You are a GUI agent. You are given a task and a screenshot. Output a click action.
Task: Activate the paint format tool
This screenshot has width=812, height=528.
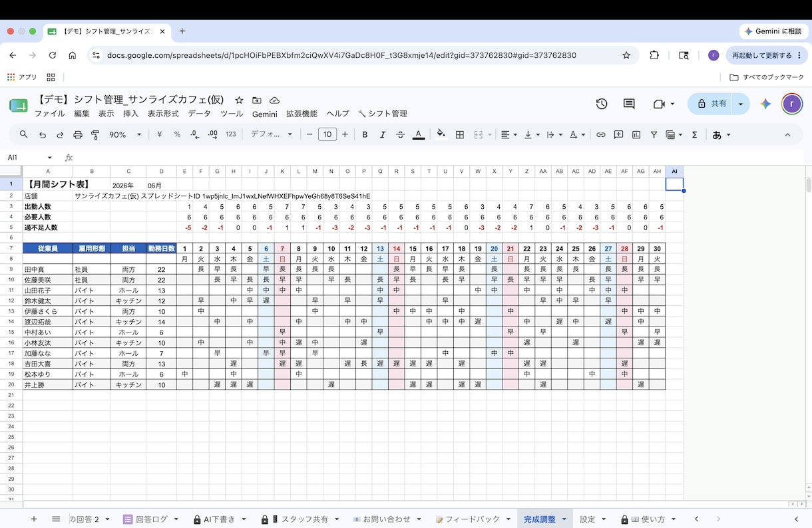(x=95, y=134)
